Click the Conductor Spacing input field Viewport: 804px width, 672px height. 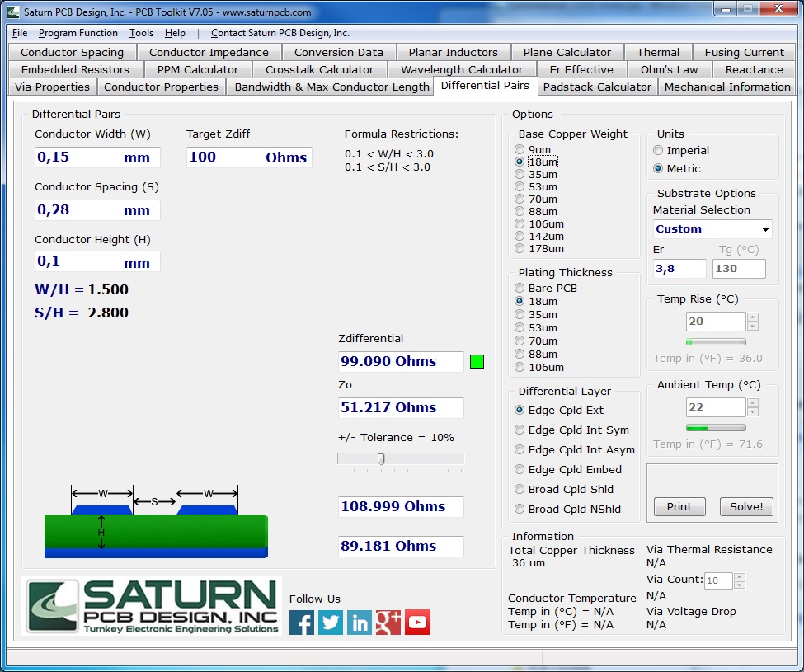pos(97,209)
